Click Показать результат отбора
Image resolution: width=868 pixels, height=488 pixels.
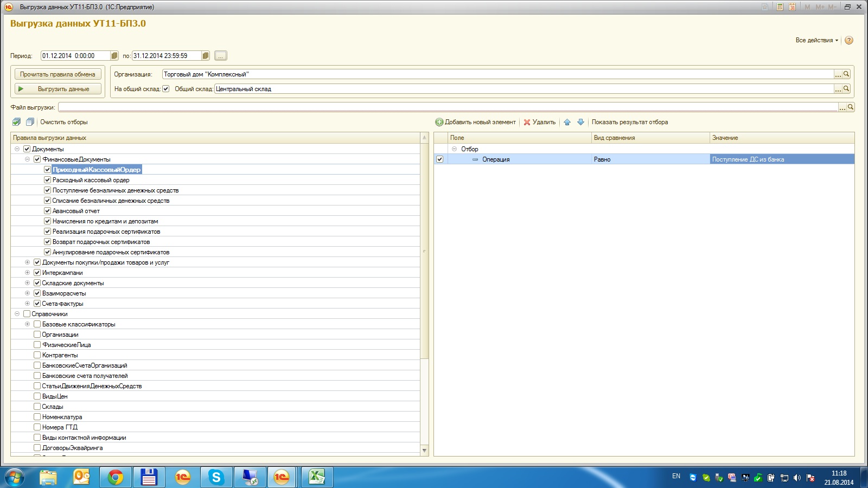[x=630, y=122]
